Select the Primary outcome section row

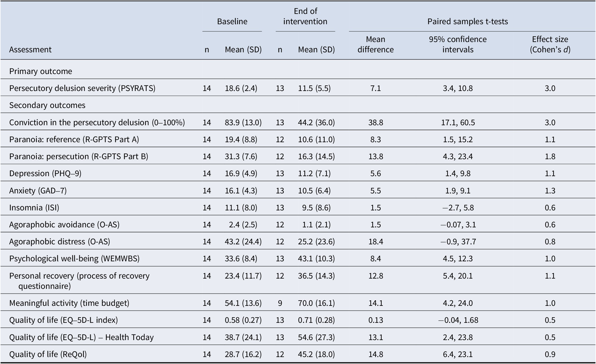click(298, 71)
